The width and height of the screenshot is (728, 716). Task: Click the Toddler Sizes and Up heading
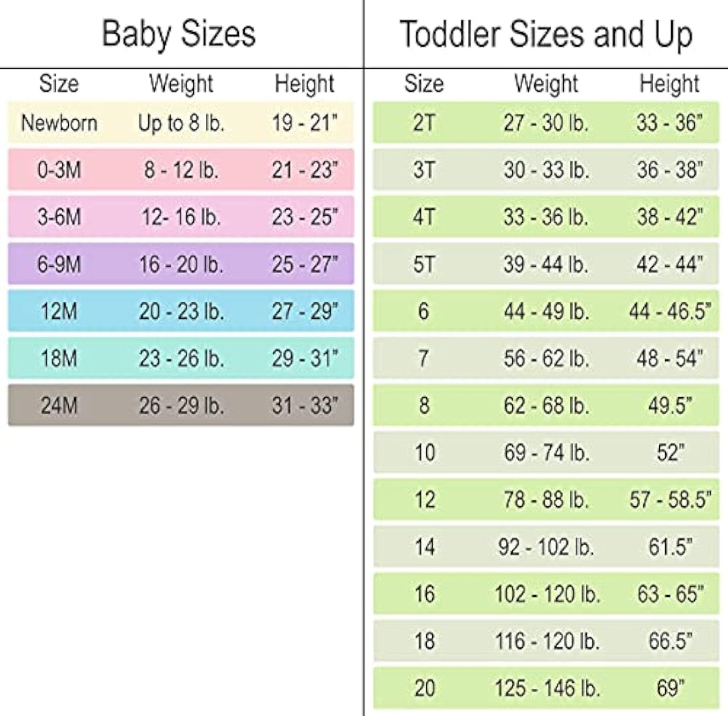[546, 34]
